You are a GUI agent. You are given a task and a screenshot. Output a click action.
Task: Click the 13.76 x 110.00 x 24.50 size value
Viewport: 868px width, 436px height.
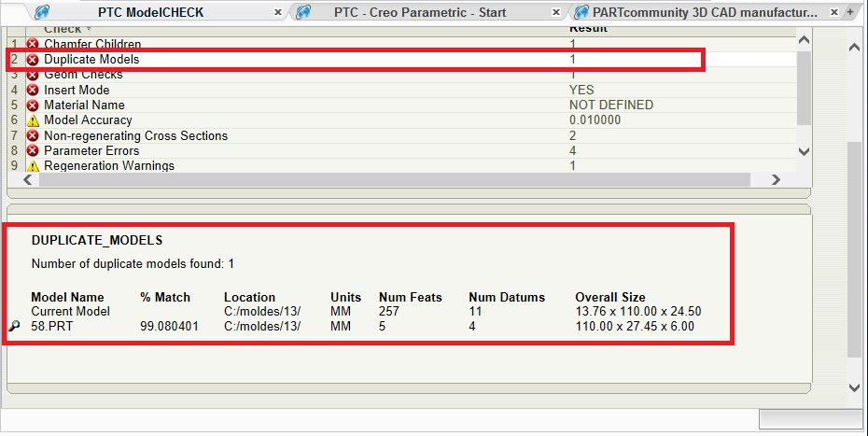pyautogui.click(x=638, y=311)
